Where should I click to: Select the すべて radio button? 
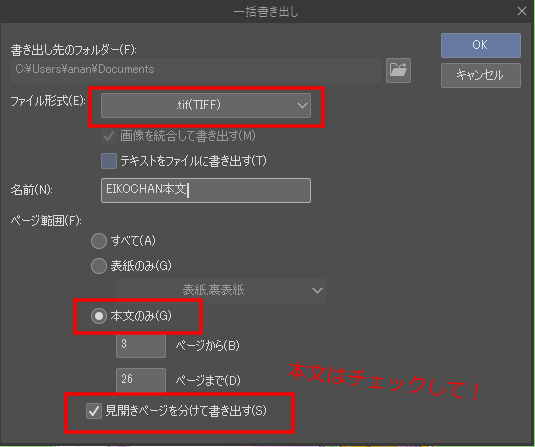(x=99, y=241)
